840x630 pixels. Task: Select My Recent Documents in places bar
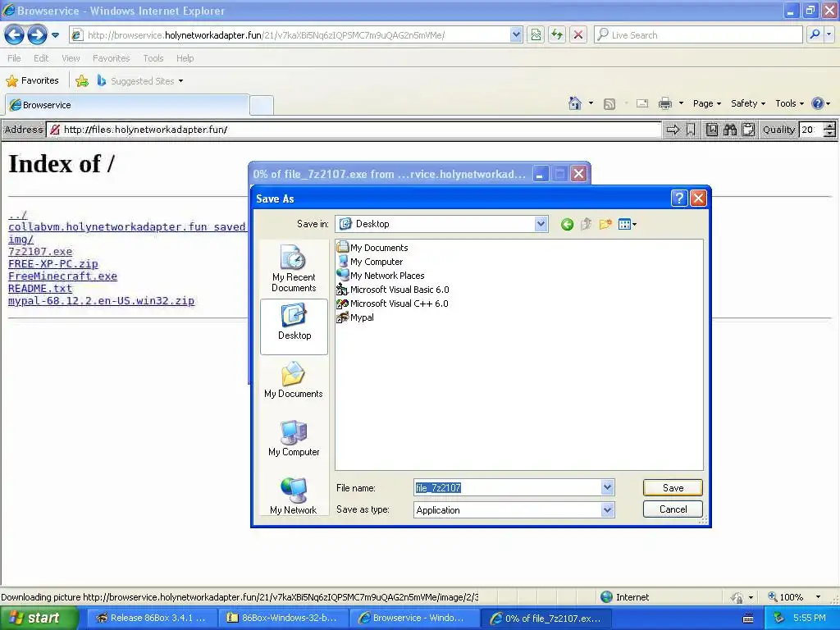[x=294, y=268]
